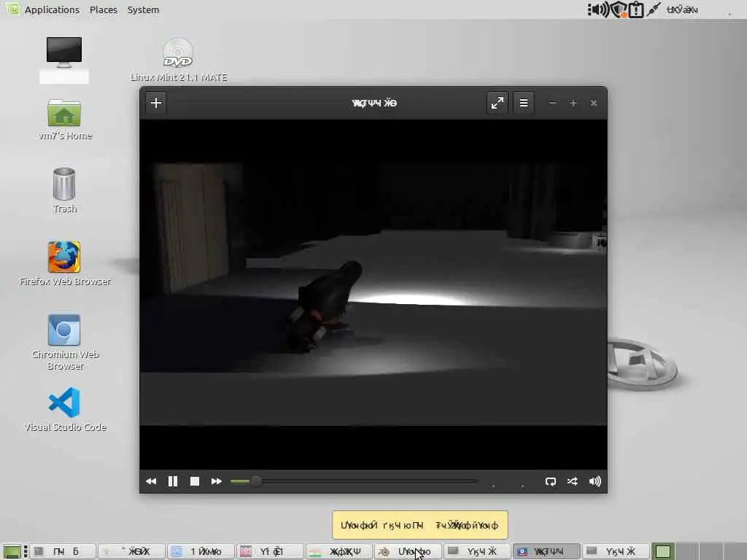This screenshot has width=747, height=560.
Task: Switch to first taskbar window button
Action: click(x=63, y=551)
